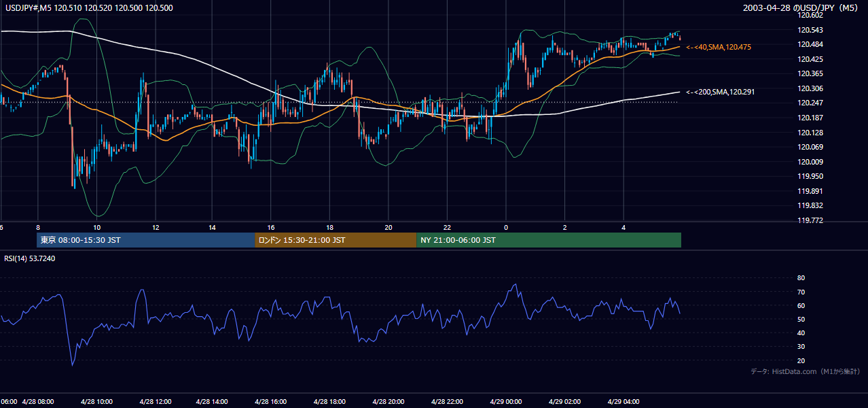
Task: Click hour label 2 under the price chart
Action: click(565, 227)
